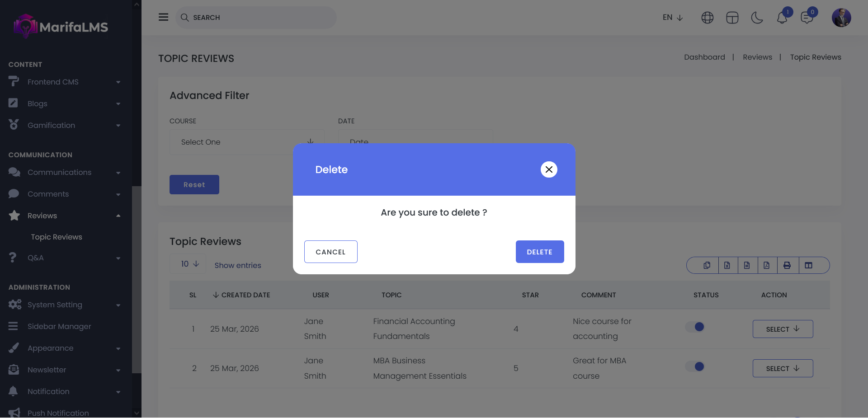Image resolution: width=868 pixels, height=418 pixels.
Task: Click the Search input field
Action: pos(256,18)
